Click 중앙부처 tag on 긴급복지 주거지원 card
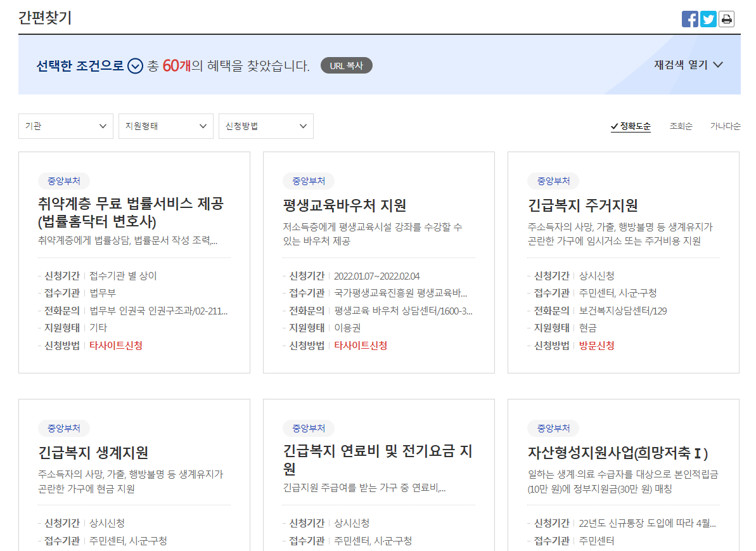Screen dimensions: 756x551 pyautogui.click(x=553, y=181)
